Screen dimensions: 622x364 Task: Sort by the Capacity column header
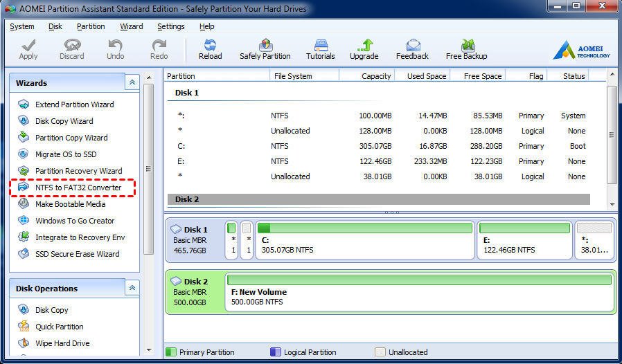(x=367, y=75)
